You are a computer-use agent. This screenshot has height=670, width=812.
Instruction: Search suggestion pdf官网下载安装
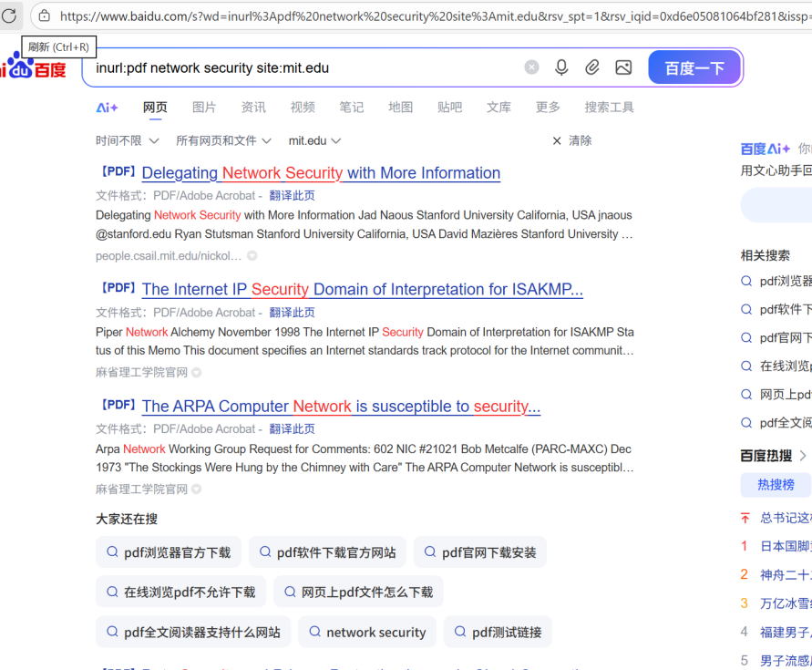point(480,552)
